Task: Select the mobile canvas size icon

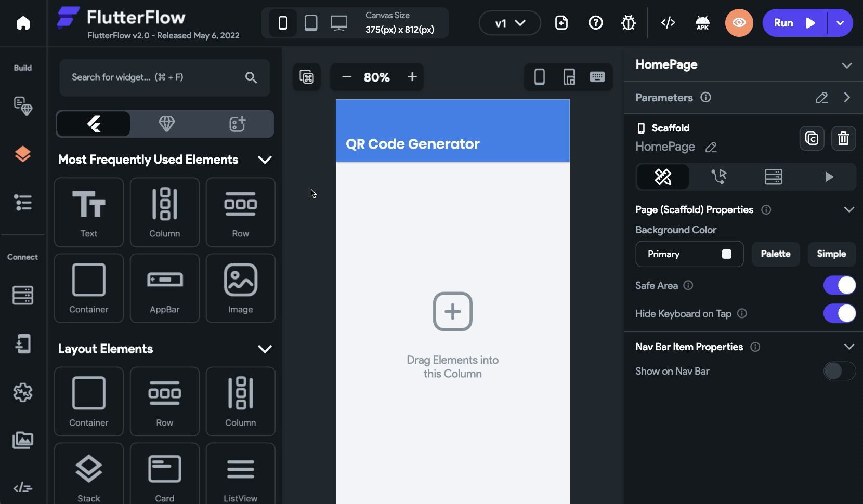Action: tap(282, 22)
